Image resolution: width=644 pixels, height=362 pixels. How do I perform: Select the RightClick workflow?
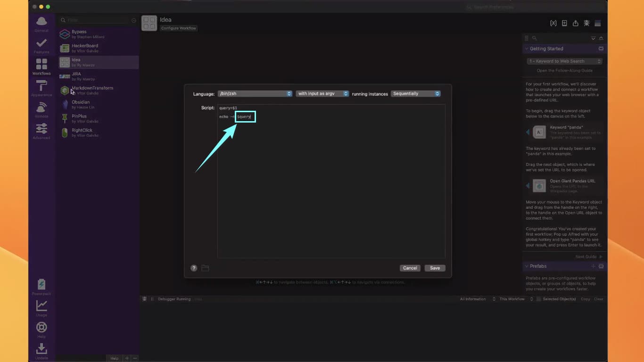click(98, 132)
